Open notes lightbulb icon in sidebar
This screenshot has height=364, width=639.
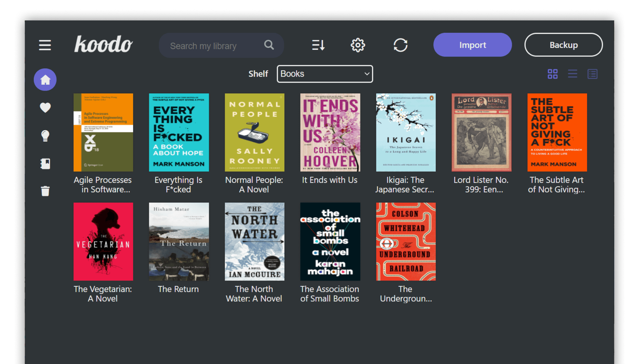coord(45,135)
